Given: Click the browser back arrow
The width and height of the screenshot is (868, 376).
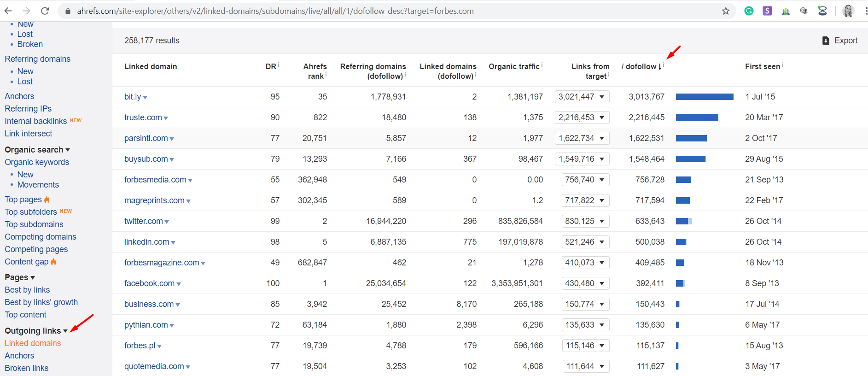Looking at the screenshot, I should tap(8, 11).
